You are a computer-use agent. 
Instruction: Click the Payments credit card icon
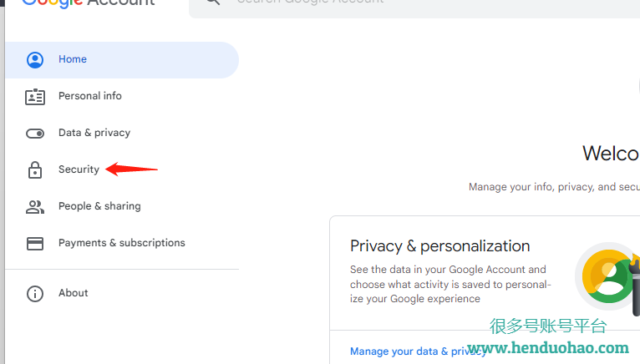click(x=35, y=244)
